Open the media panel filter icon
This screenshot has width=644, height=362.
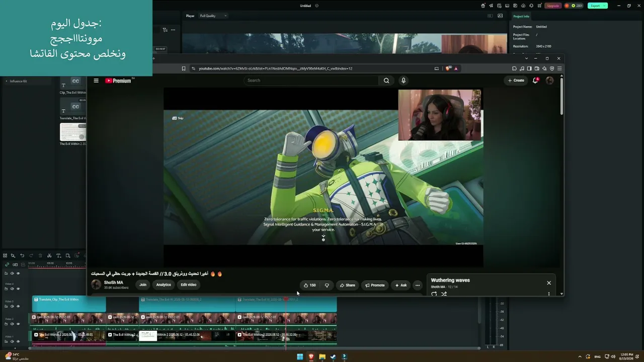[165, 30]
